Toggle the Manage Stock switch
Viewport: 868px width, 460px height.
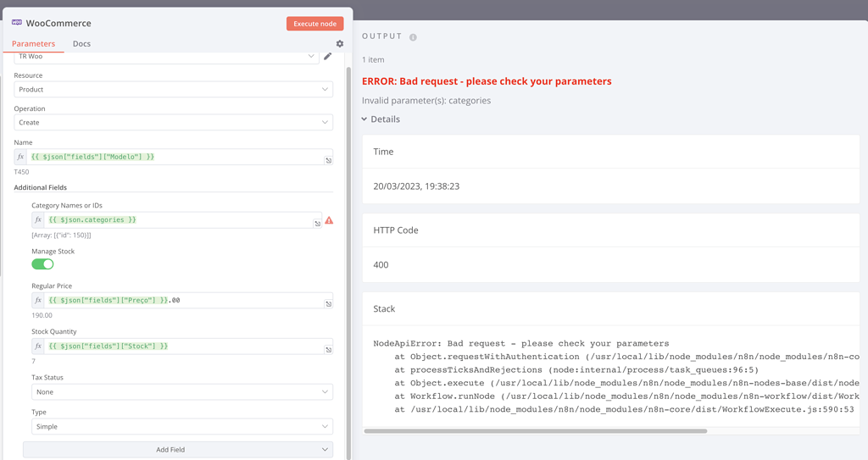click(42, 264)
